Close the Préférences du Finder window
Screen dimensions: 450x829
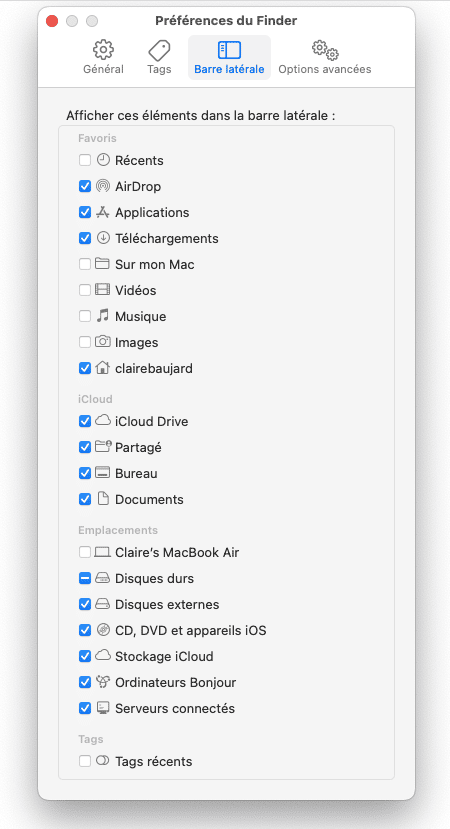click(52, 21)
